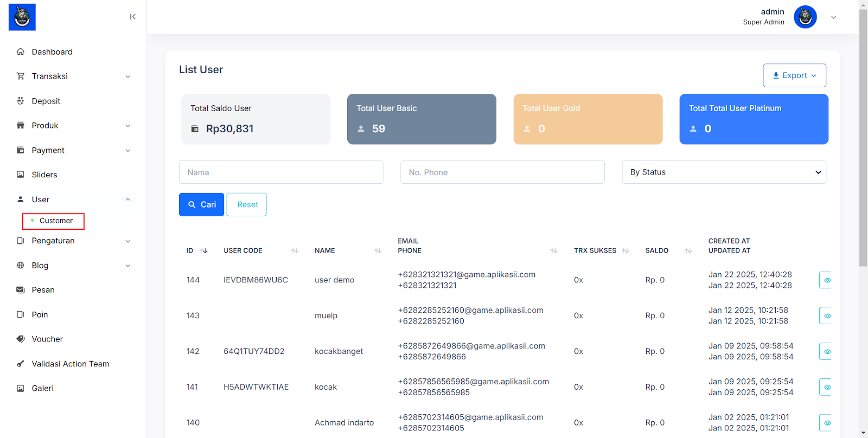Screen dimensions: 868x438
Task: Click the person icon in the Total User Gold card
Action: (527, 129)
